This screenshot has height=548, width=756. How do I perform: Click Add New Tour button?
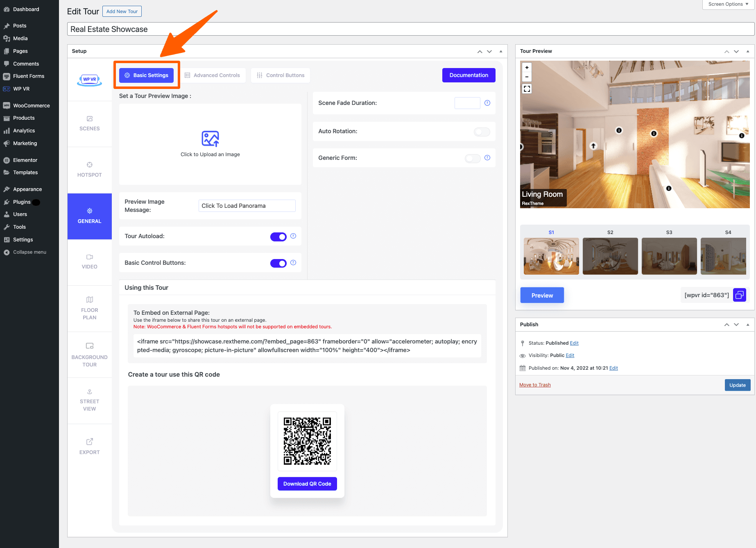[122, 11]
